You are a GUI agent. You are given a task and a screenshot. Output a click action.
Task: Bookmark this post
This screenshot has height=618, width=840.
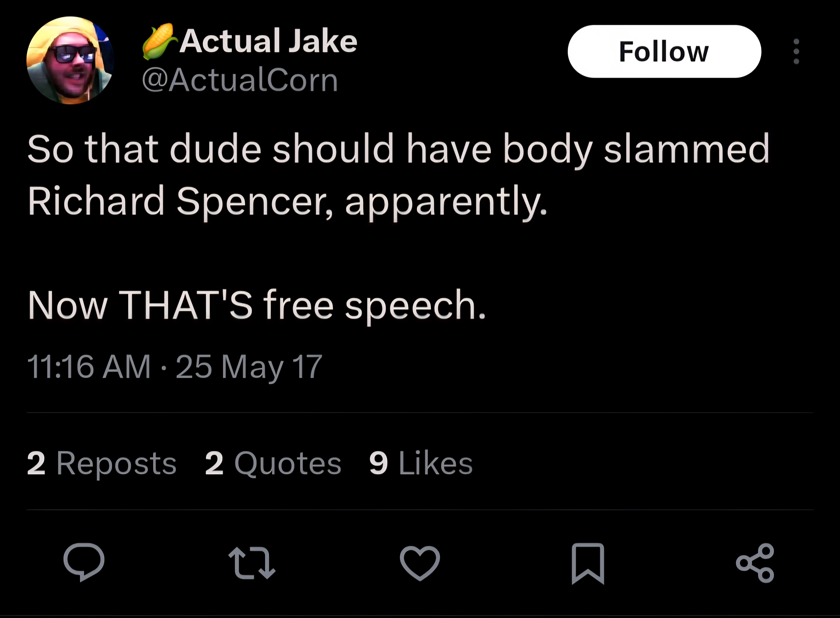588,563
